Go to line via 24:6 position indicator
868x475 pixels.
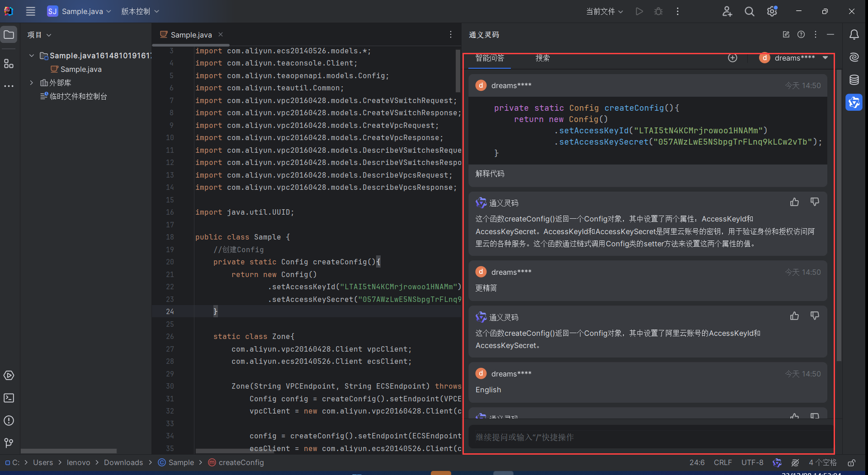point(697,463)
